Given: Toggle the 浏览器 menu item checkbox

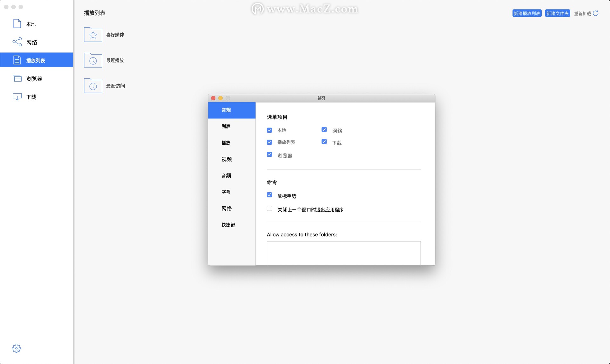Looking at the screenshot, I should (x=269, y=155).
